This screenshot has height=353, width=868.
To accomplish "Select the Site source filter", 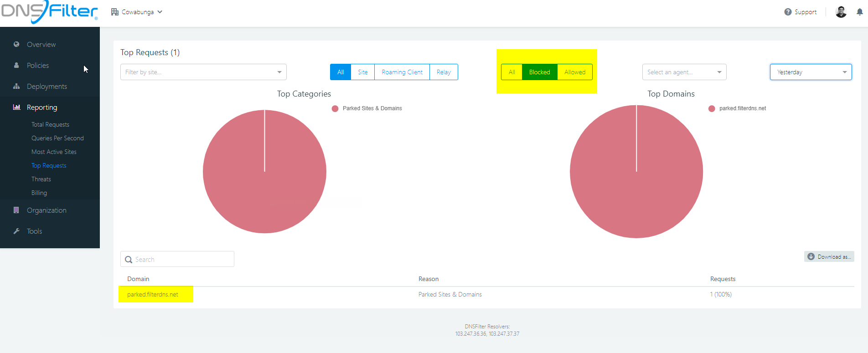I will click(x=363, y=72).
